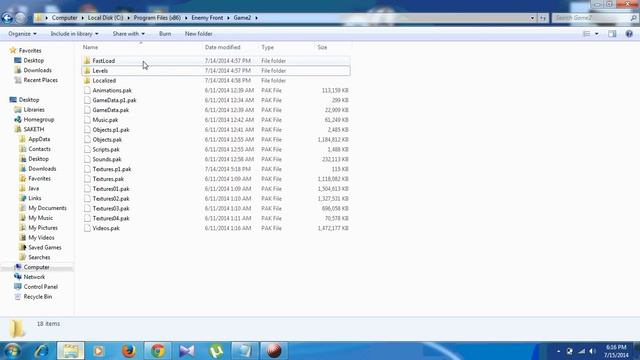Screen dimensions: 640x360
Task: Select the Textures.pak file
Action: (216, 179)
